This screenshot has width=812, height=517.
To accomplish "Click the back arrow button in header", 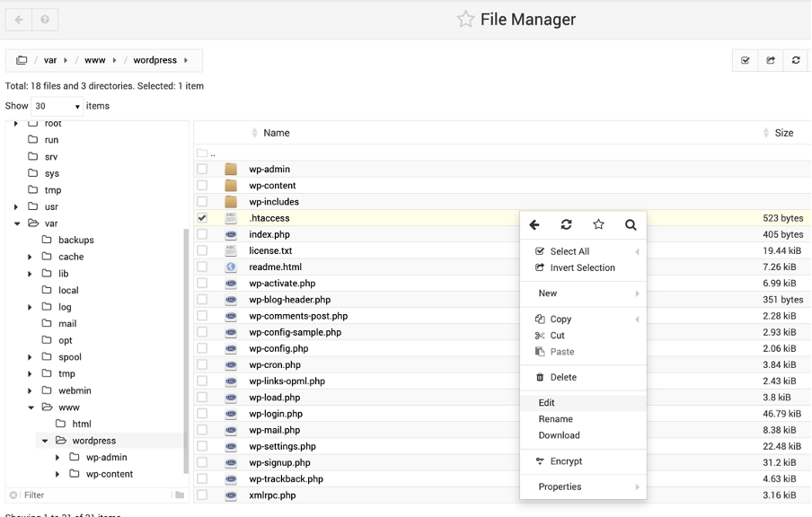I will pos(19,20).
